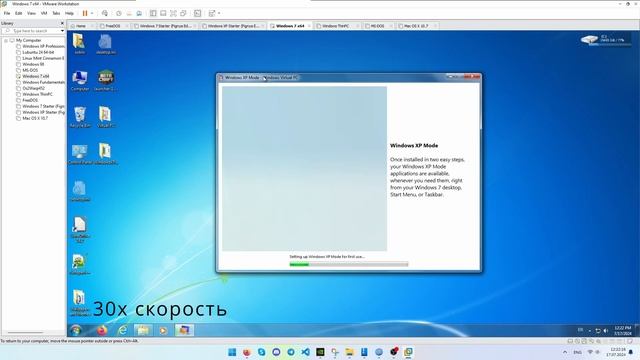Image resolution: width=640 pixels, height=360 pixels.
Task: Open VMware Workstation on host taskbar
Action: [x=408, y=352]
